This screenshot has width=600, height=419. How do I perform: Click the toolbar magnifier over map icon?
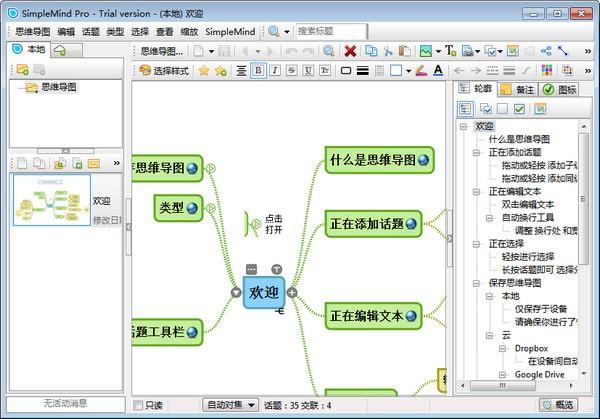pos(328,51)
